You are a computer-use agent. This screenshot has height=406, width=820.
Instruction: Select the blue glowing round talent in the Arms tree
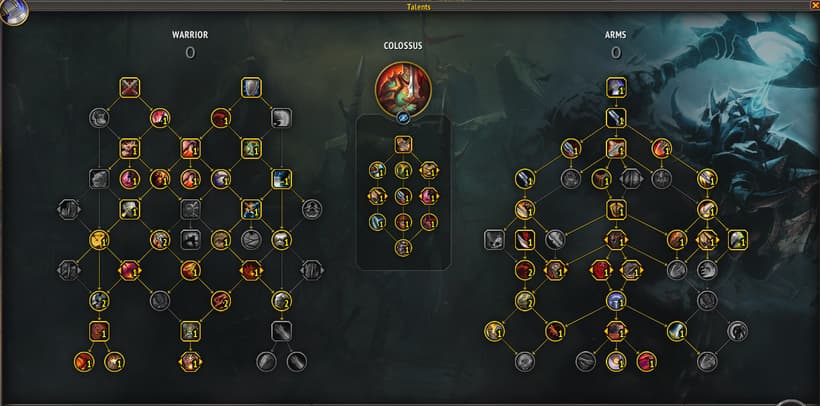coord(617,301)
